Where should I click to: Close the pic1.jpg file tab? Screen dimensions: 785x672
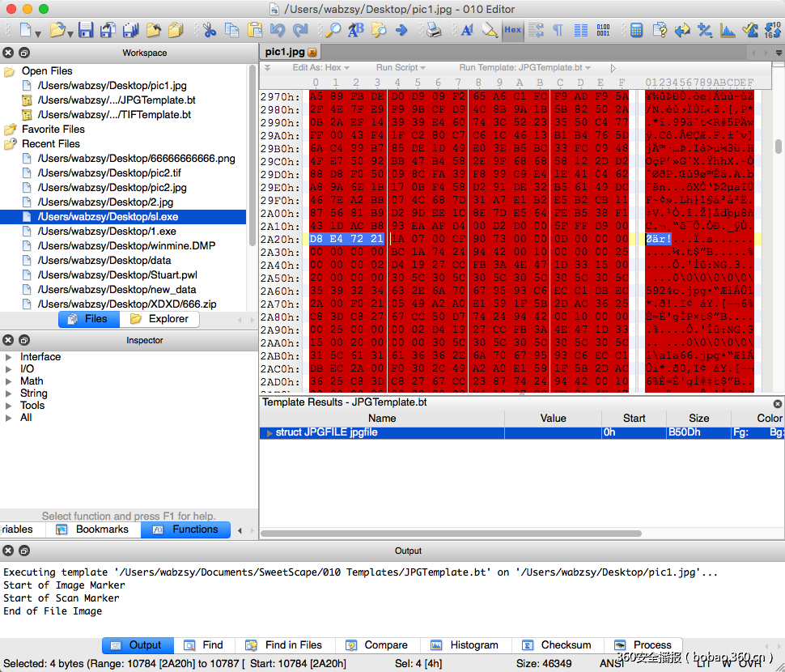click(x=312, y=53)
